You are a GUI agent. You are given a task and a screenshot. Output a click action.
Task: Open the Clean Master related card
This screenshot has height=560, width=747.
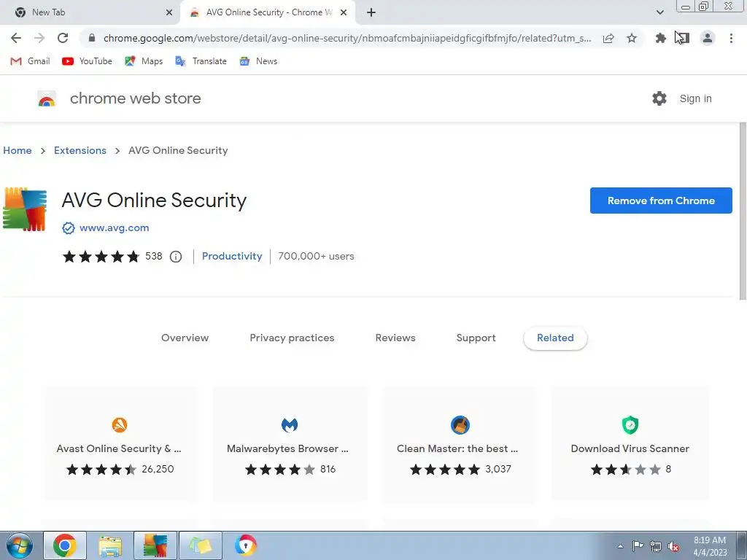point(460,443)
